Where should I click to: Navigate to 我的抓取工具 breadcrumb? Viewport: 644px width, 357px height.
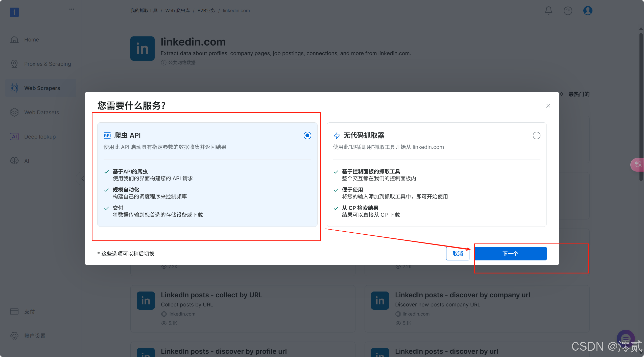[x=144, y=10]
